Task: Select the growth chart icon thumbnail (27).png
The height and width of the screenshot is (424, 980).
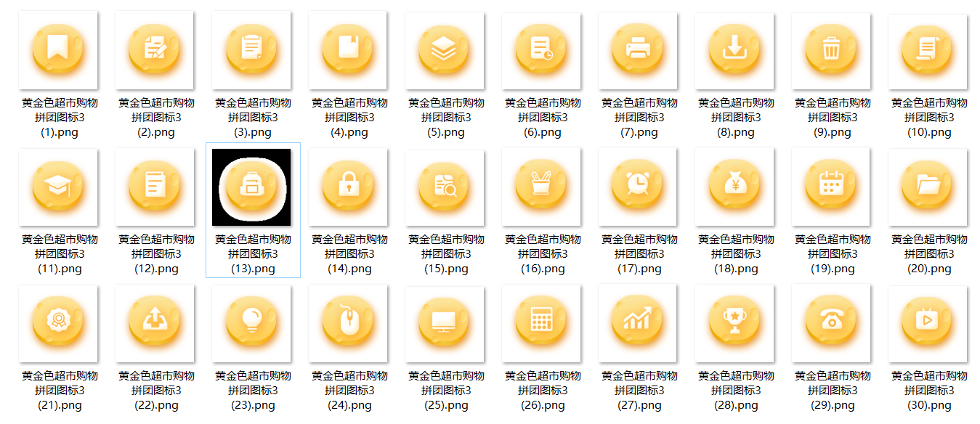Action: 638,324
